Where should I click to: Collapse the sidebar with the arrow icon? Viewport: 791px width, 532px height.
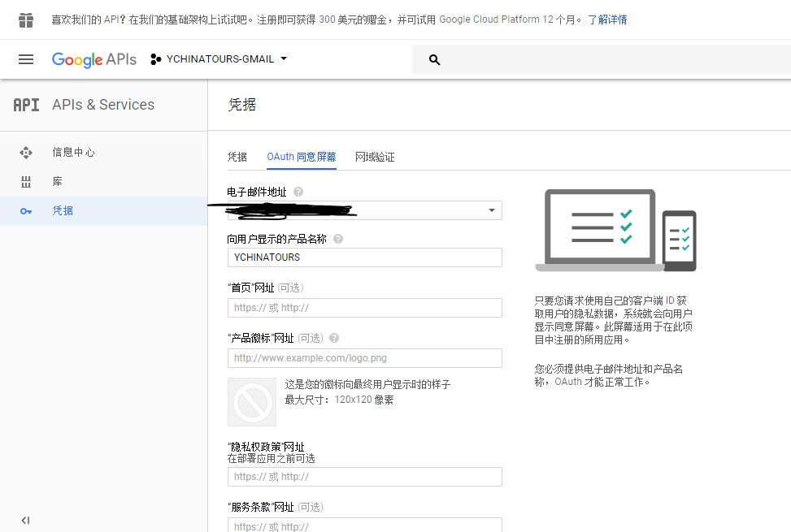pyautogui.click(x=25, y=521)
